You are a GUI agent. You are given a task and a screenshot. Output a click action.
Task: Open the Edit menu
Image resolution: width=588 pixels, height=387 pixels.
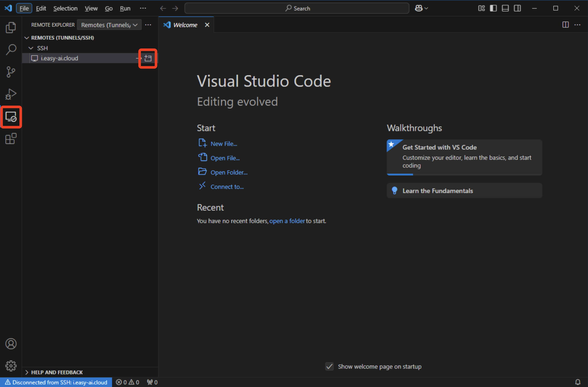click(x=41, y=8)
